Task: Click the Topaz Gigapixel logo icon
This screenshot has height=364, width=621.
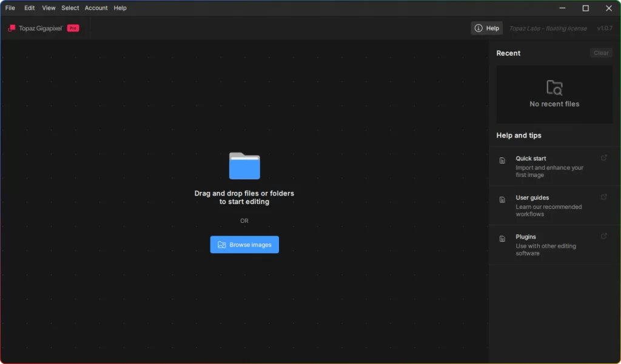Action: coord(12,28)
